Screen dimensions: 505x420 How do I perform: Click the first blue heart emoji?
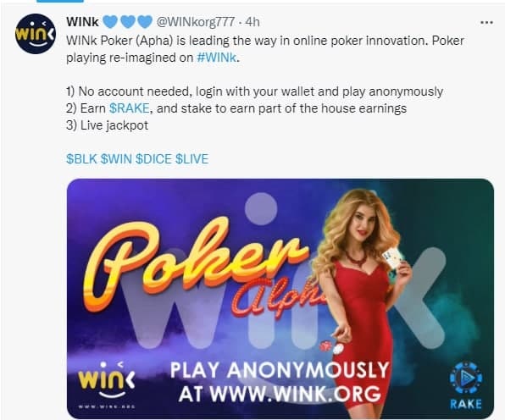(x=110, y=22)
